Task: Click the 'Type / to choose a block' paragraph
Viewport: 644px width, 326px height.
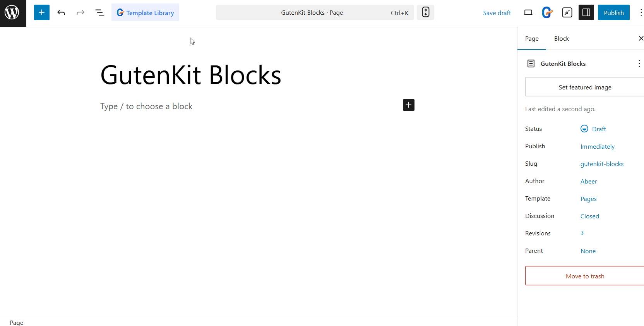Action: point(146,106)
